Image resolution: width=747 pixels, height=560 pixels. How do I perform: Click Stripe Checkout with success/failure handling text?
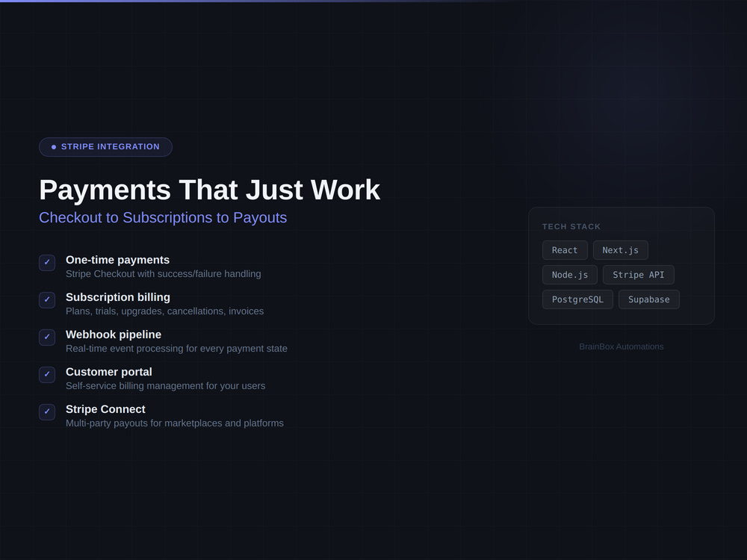tap(164, 274)
